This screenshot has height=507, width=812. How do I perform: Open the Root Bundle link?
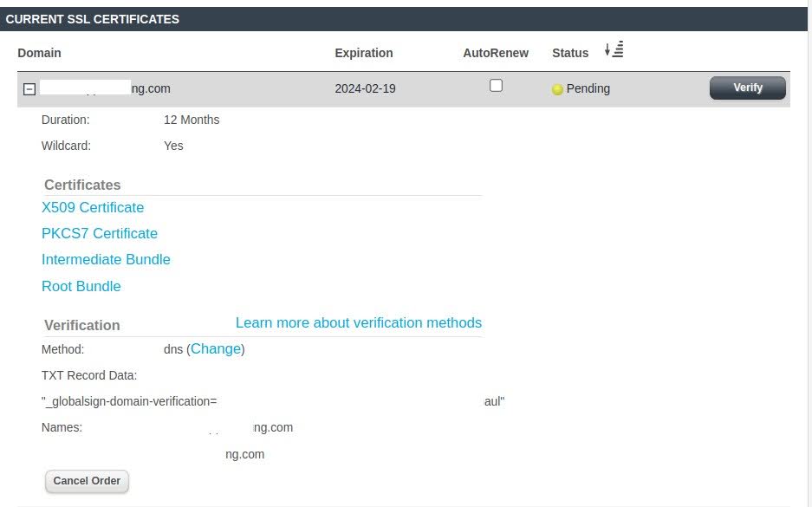click(81, 286)
